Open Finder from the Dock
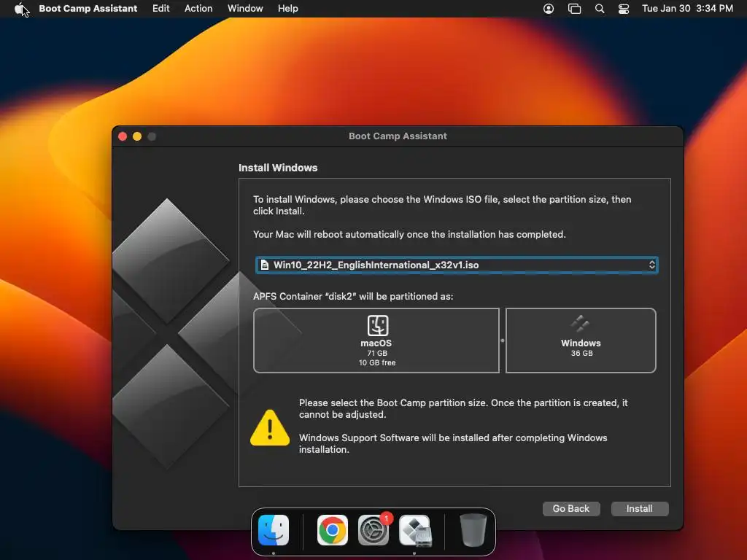 coord(274,530)
